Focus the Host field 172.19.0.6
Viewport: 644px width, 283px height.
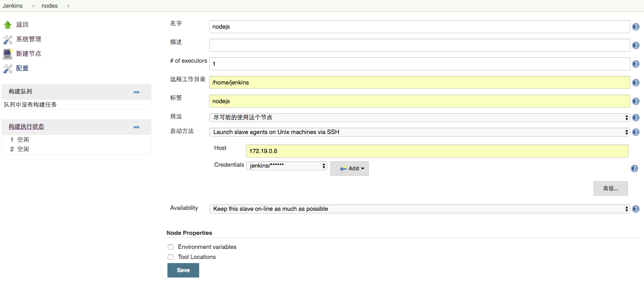click(437, 151)
